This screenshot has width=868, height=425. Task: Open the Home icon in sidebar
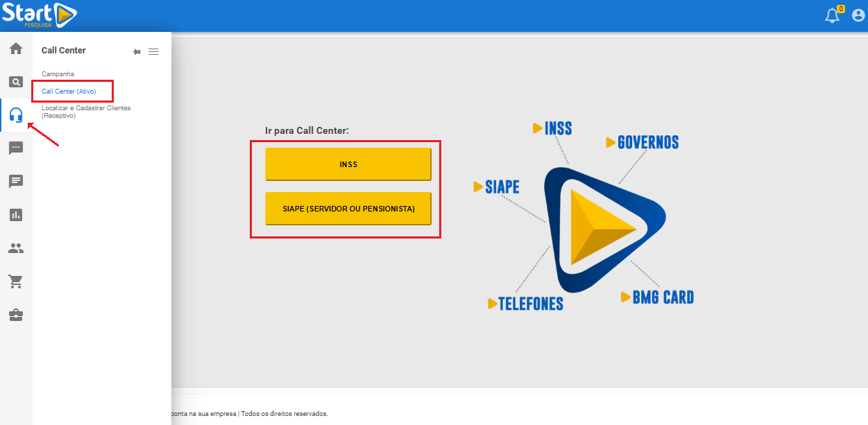coord(15,49)
